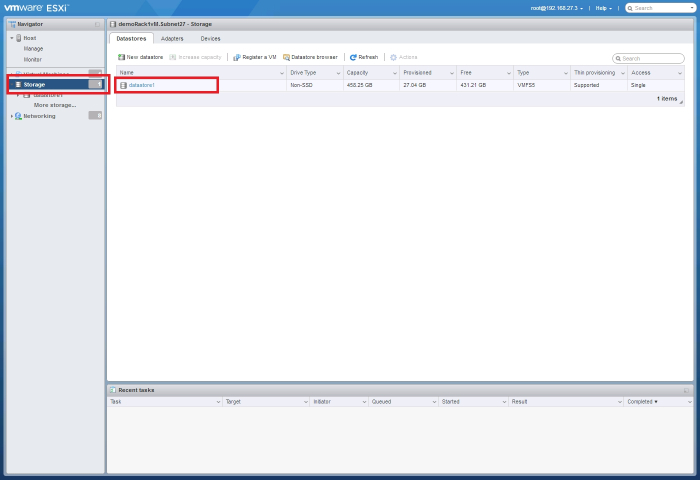
Task: Open the Help dropdown menu
Action: (x=604, y=8)
